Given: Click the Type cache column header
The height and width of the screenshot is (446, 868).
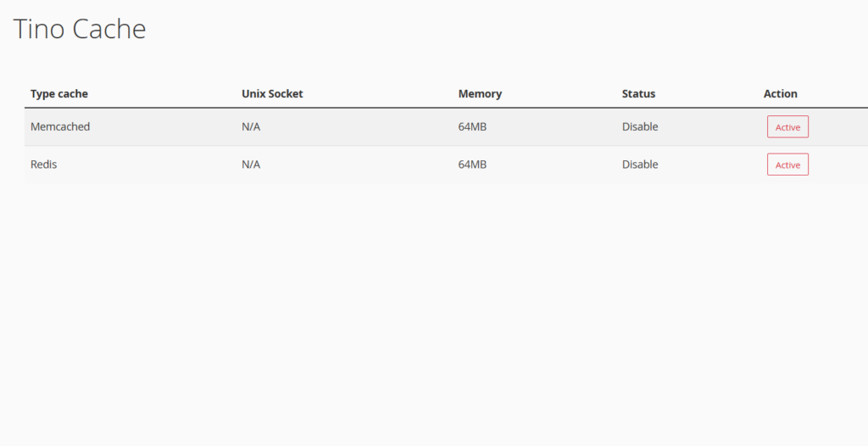Looking at the screenshot, I should (59, 93).
